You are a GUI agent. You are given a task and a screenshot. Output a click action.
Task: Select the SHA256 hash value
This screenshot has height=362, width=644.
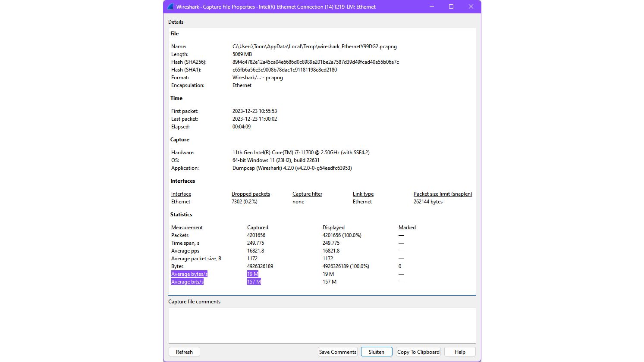[x=316, y=62]
